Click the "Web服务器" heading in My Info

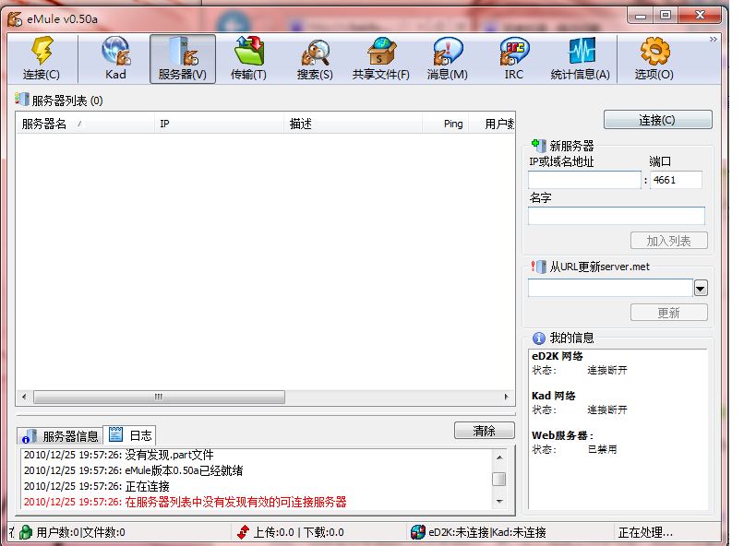coord(562,435)
